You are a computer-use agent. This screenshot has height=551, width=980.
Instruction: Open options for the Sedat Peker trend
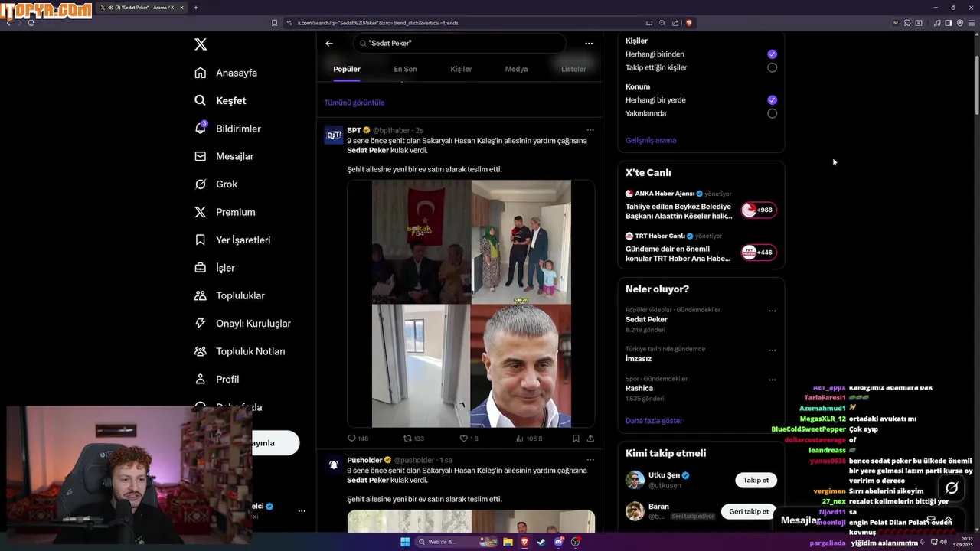point(772,311)
